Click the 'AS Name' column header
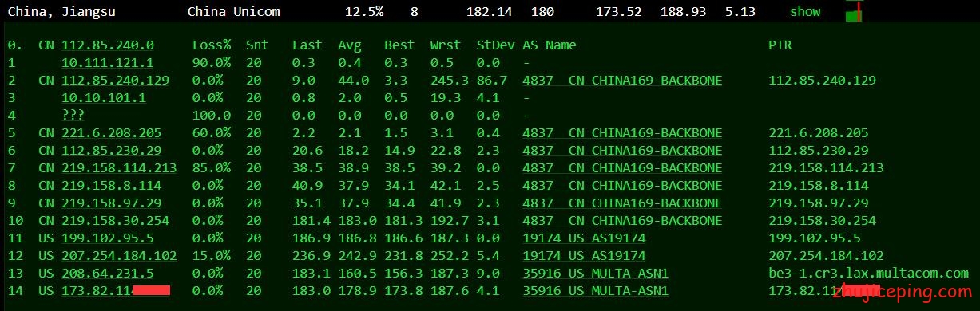This screenshot has width=980, height=311. pyautogui.click(x=550, y=45)
